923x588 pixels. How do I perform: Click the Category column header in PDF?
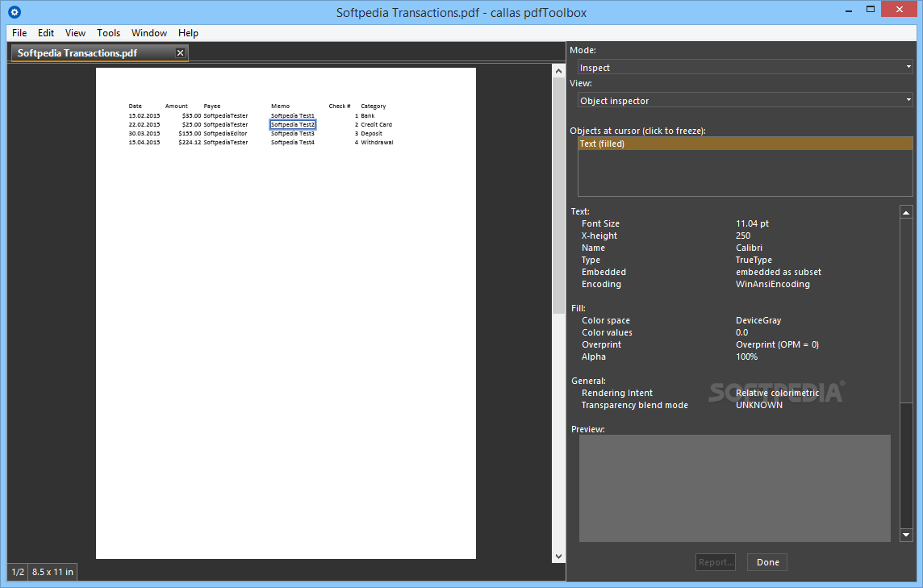pyautogui.click(x=374, y=106)
